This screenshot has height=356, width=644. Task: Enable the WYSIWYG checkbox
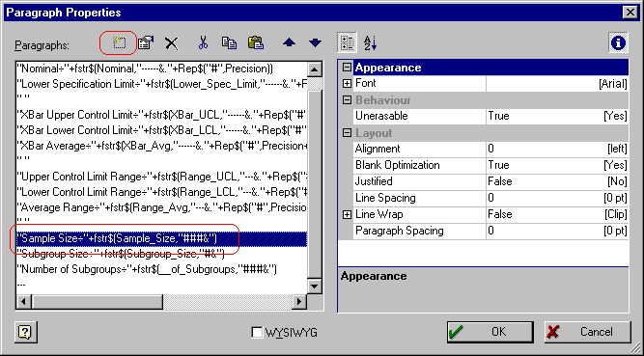(257, 332)
